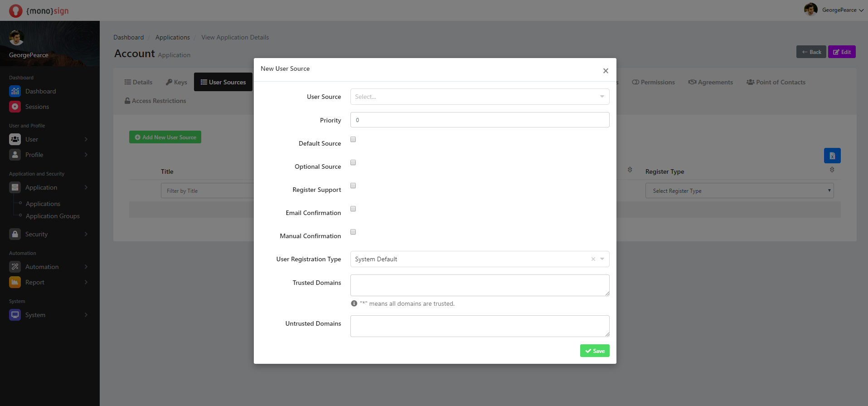This screenshot has height=406, width=868.
Task: Click the System monitor icon in sidebar
Action: coord(15,315)
